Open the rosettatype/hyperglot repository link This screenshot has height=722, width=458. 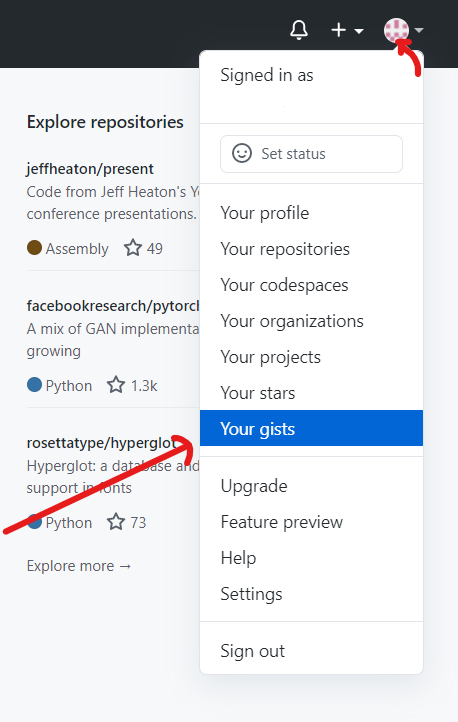102,443
